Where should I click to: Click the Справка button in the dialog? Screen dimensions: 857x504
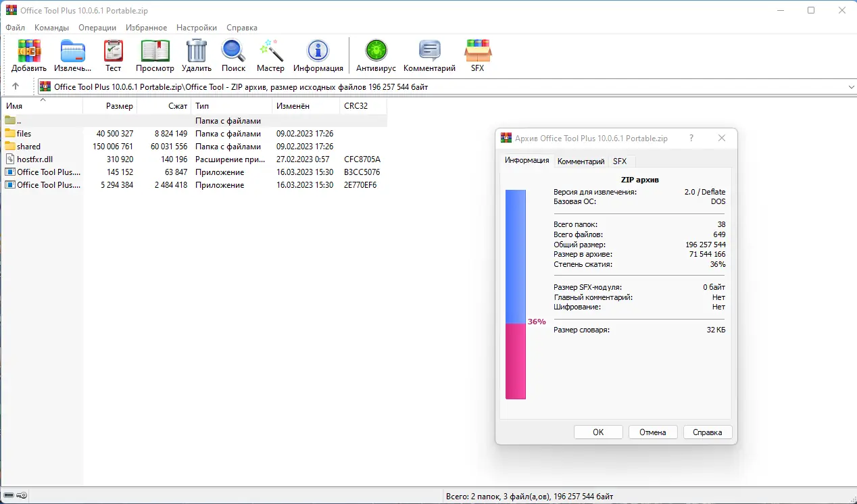click(707, 432)
